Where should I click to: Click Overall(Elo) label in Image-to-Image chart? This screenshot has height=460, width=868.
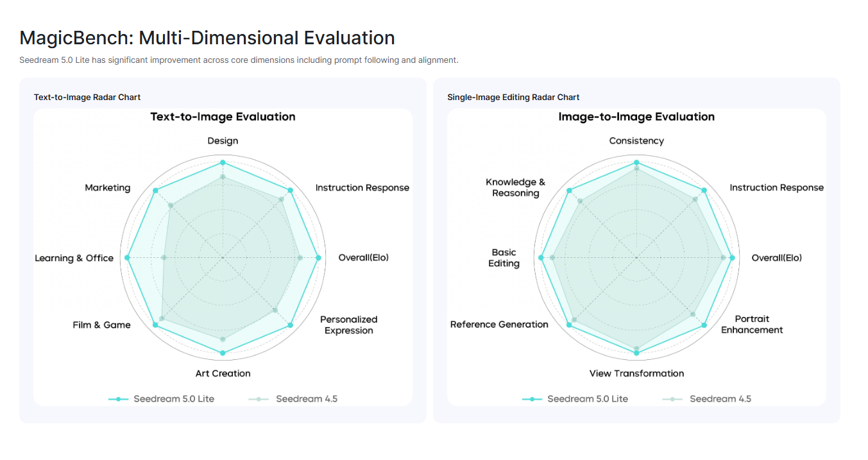777,258
